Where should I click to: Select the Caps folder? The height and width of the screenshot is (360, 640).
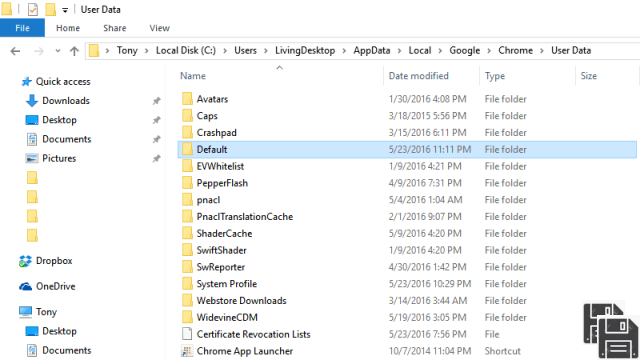(x=207, y=116)
